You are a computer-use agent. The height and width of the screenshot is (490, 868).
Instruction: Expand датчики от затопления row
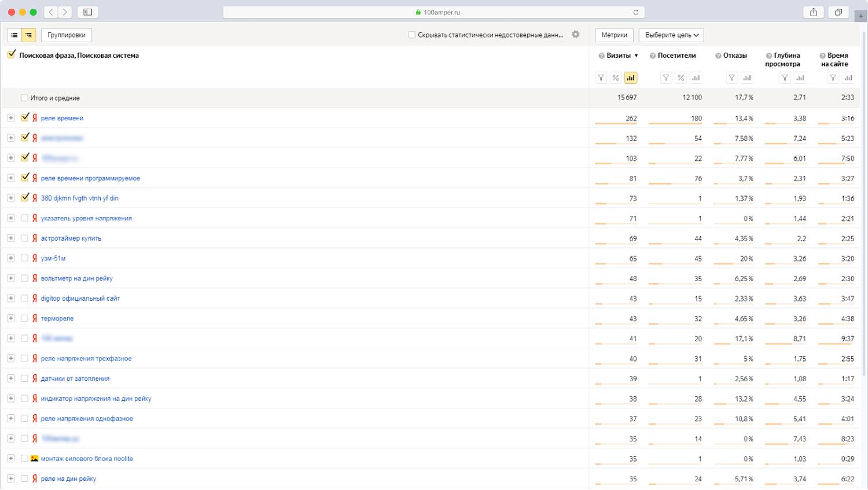pyautogui.click(x=11, y=378)
